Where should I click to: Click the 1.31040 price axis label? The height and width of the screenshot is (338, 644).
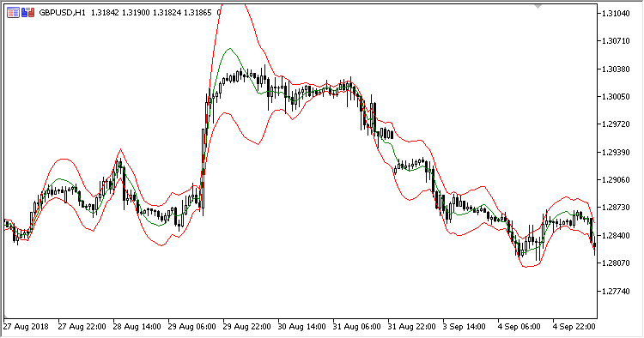coord(616,14)
